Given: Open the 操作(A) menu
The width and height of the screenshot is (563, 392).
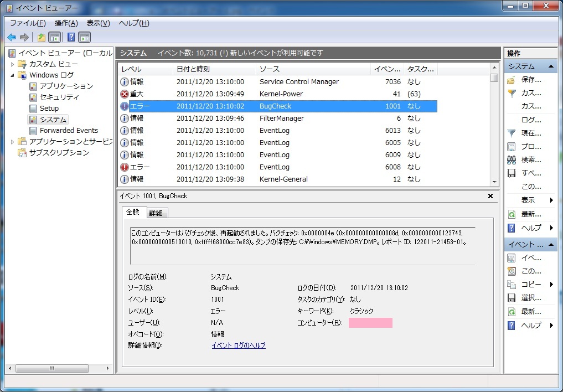Looking at the screenshot, I should tap(66, 23).
